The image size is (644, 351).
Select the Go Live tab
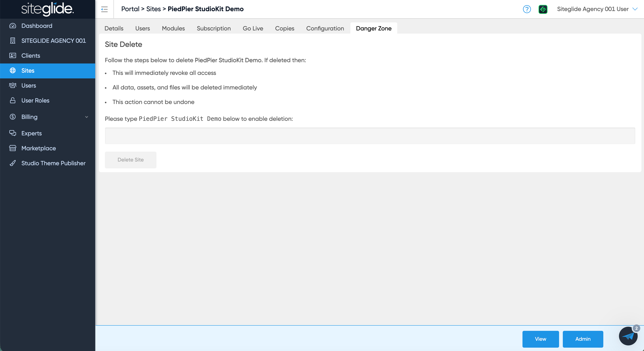[253, 29]
